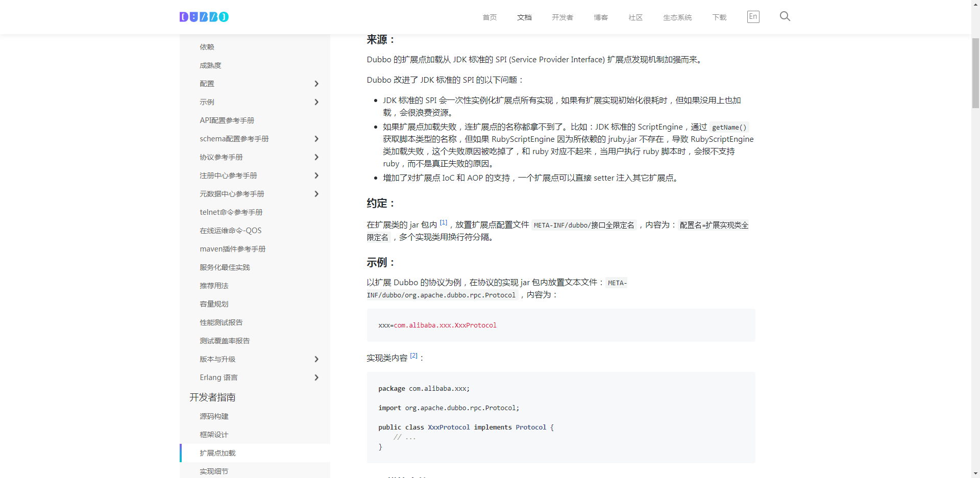Viewport: 980px width, 478px height.
Task: Click the getName() inline code
Action: [x=729, y=128]
